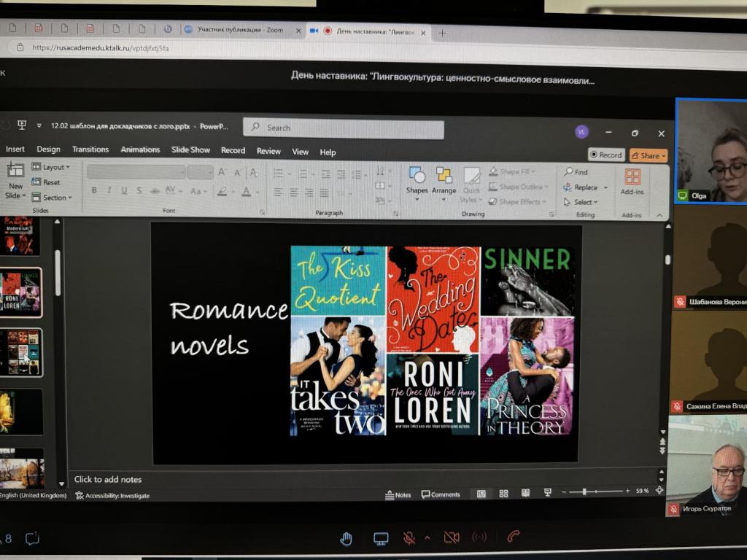Open a new browser tab with the plus icon
This screenshot has height=560, width=747.
pos(442,33)
